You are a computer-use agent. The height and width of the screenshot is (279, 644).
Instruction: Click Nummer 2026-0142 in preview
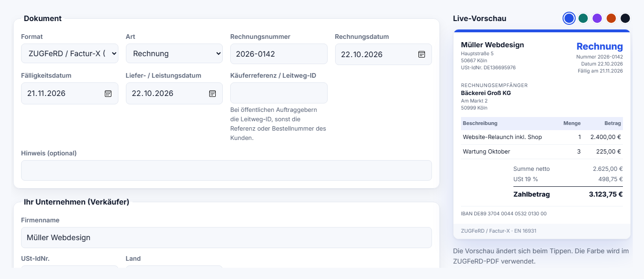600,57
